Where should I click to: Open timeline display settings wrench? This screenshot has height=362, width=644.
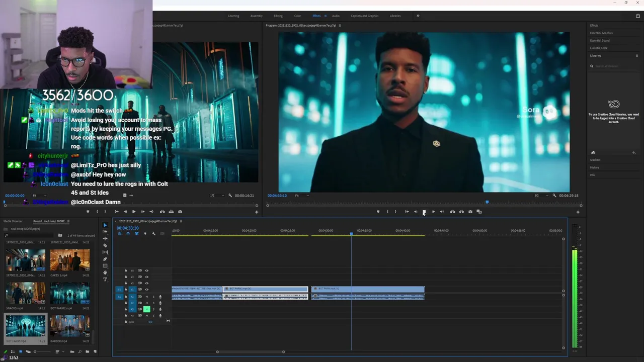pyautogui.click(x=154, y=233)
